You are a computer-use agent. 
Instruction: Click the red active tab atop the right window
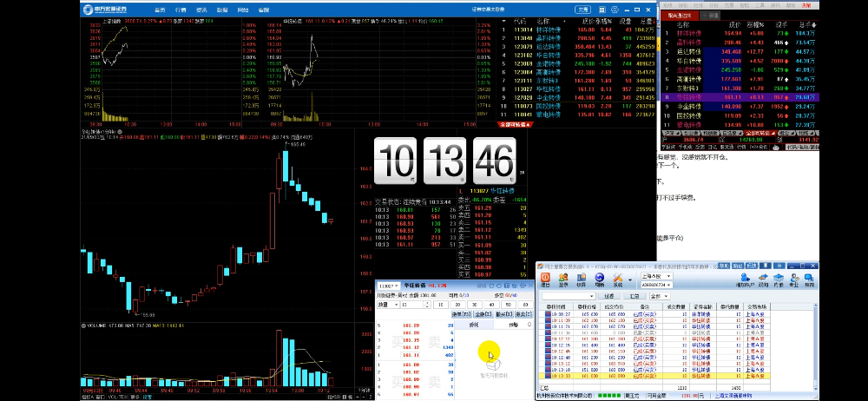tap(681, 16)
